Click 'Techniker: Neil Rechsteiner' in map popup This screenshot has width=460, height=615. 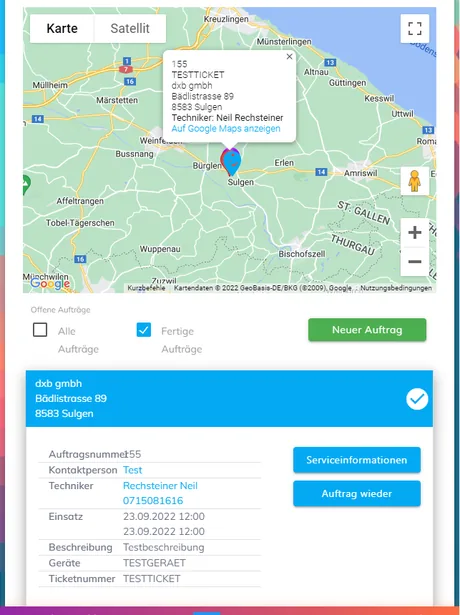point(227,118)
